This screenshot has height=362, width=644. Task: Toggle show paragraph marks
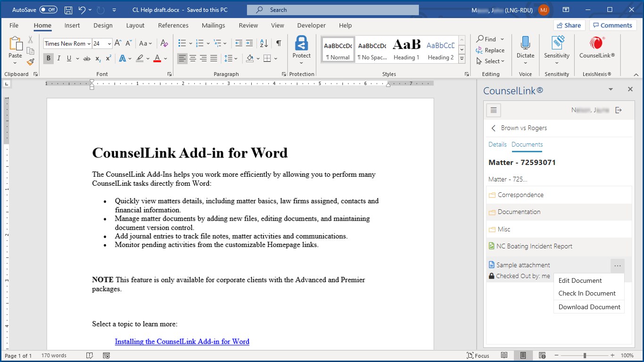(x=279, y=43)
